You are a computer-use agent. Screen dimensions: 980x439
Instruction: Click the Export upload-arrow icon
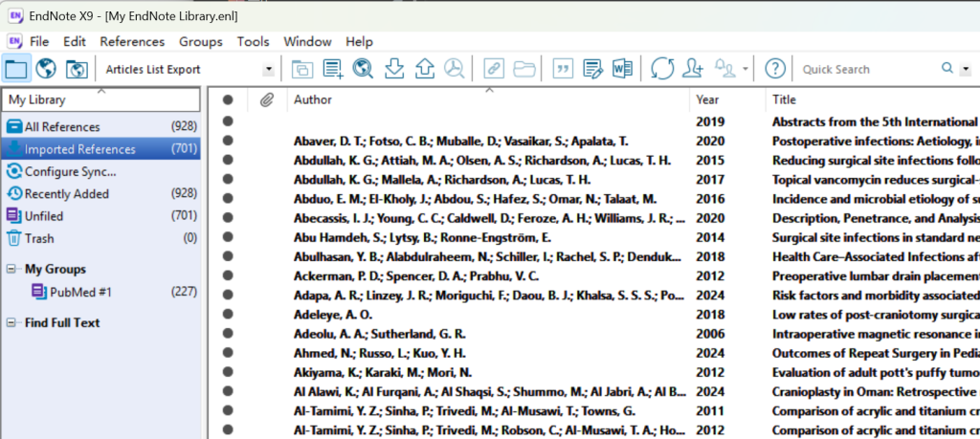pyautogui.click(x=425, y=69)
